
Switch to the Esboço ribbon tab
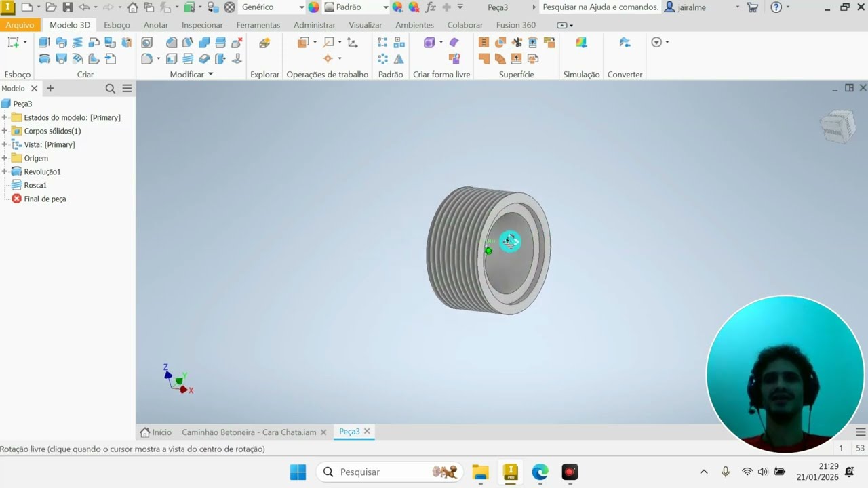coord(117,25)
